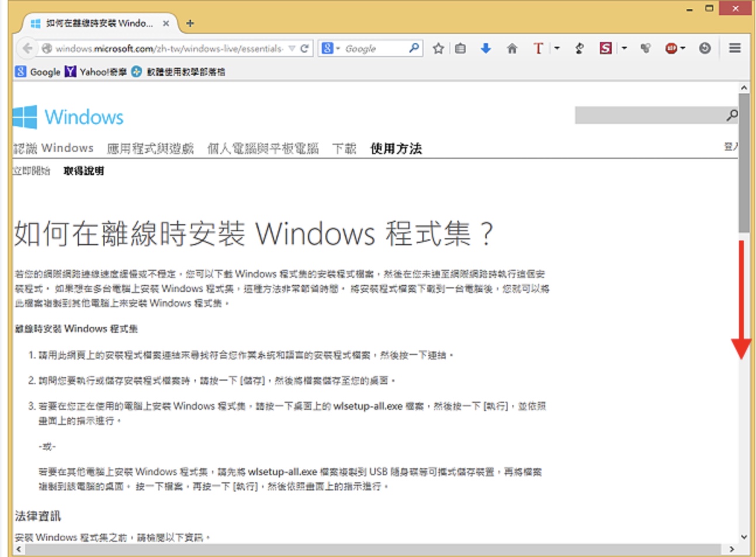
Task: Click the 離線時安裝 Windows 程式集 subheading
Action: pyautogui.click(x=77, y=329)
